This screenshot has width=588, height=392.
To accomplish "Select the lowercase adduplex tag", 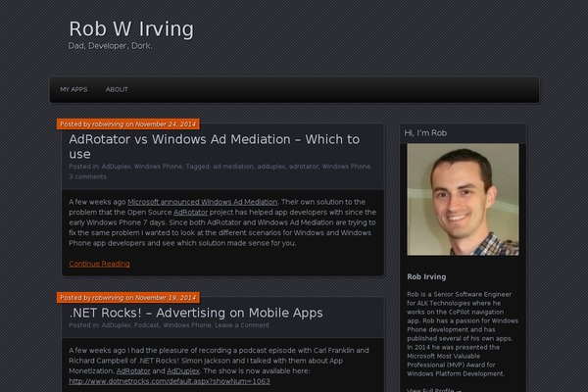I will pyautogui.click(x=271, y=167).
